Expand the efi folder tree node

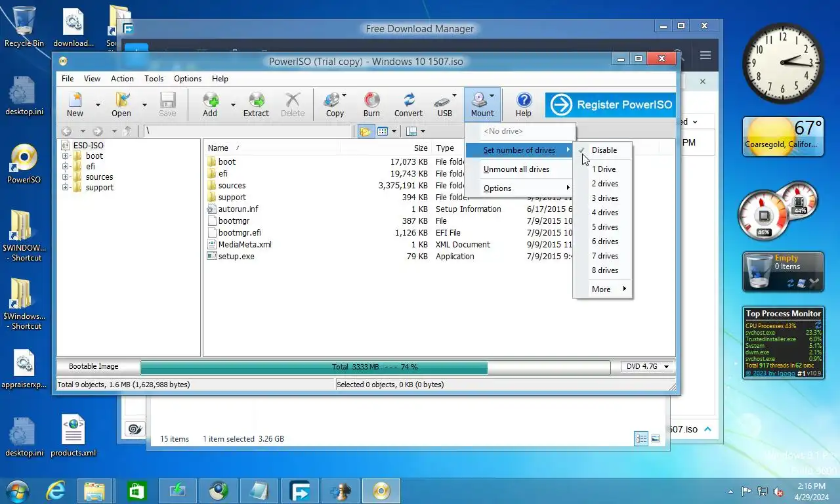tap(66, 167)
